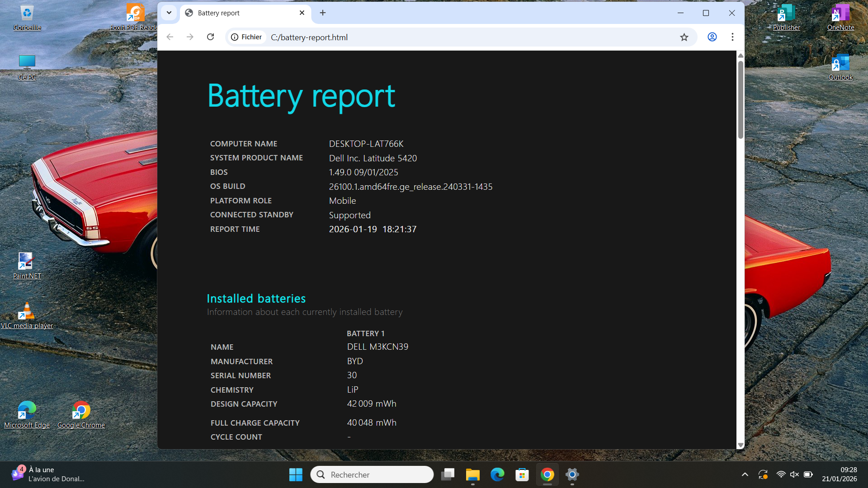Open the Foxit PDF Reader desktop shortcut
The height and width of the screenshot is (488, 868).
[x=134, y=18]
